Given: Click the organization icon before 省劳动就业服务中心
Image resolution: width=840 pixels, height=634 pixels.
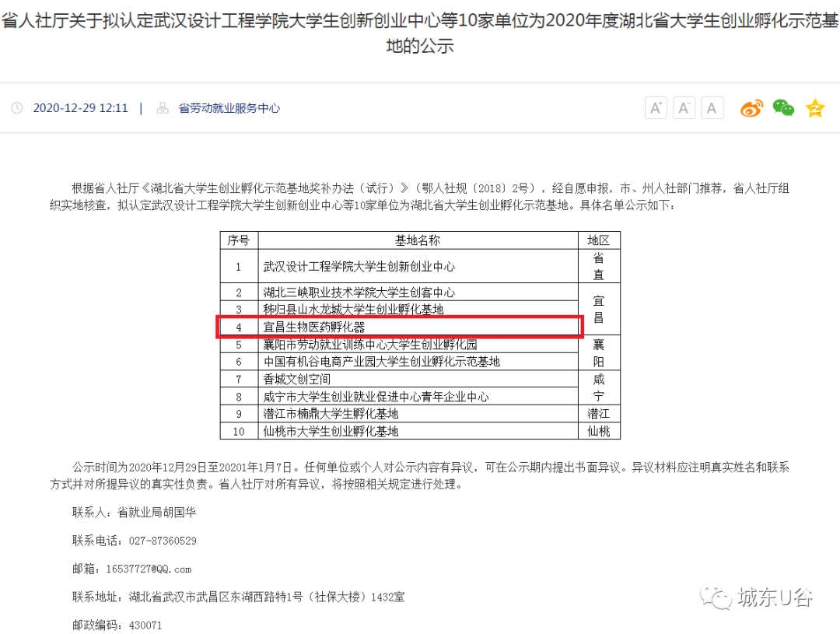Looking at the screenshot, I should (163, 108).
